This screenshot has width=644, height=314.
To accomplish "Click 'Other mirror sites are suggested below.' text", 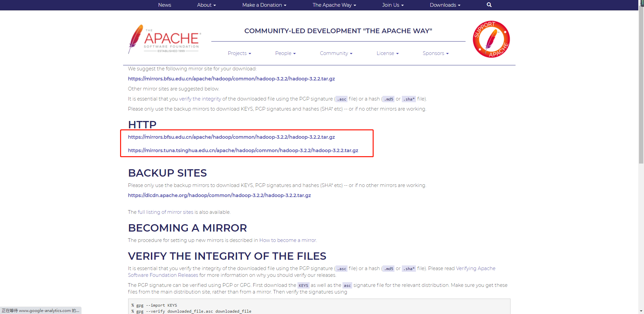I will click(173, 89).
